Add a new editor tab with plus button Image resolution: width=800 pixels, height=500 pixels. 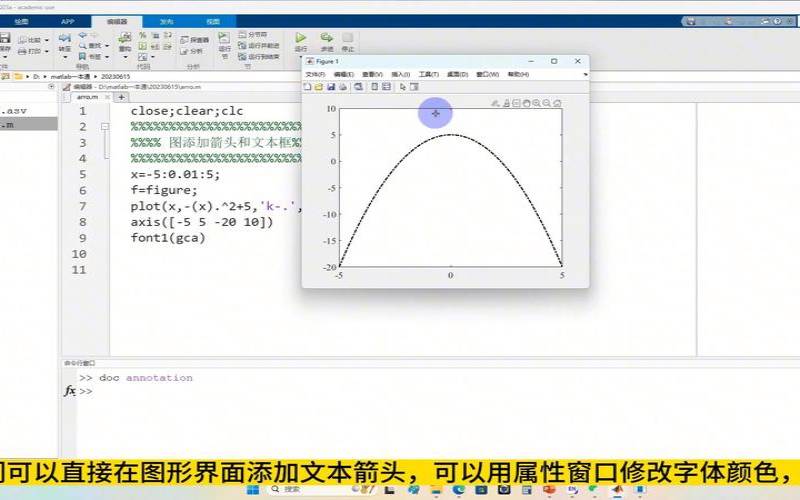(121, 97)
